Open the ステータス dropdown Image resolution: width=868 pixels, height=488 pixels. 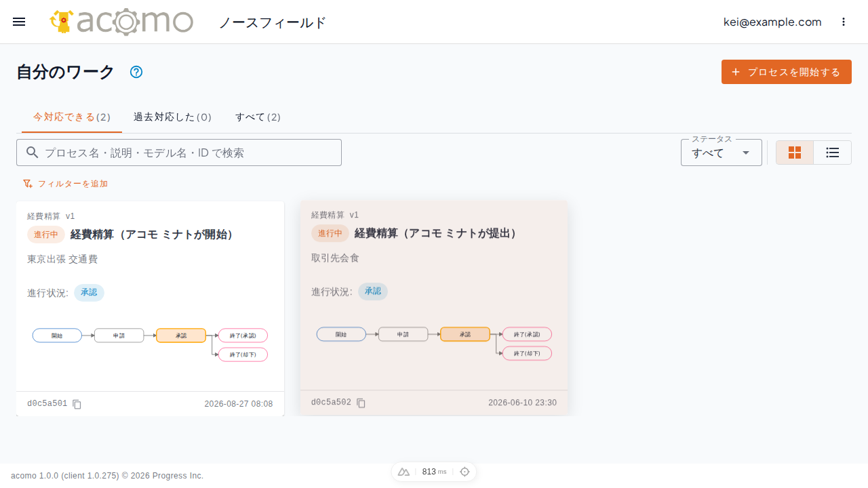[722, 152]
